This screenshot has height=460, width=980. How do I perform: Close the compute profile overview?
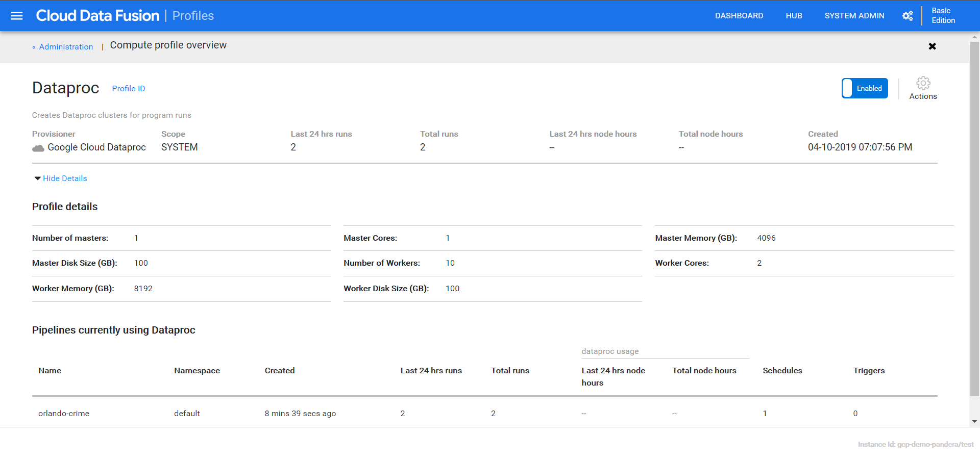[932, 46]
